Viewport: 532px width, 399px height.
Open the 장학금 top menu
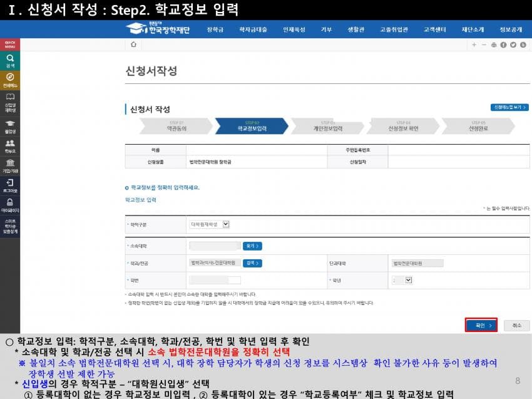(215, 29)
